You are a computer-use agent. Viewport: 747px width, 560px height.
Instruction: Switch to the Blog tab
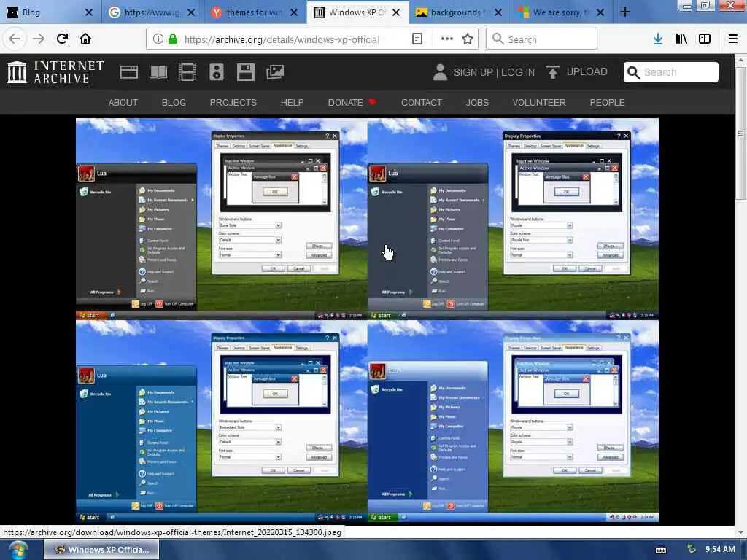pyautogui.click(x=50, y=12)
